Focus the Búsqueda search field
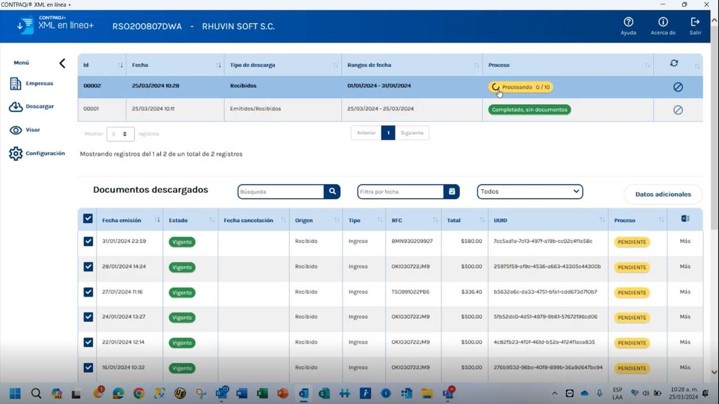 tap(281, 192)
